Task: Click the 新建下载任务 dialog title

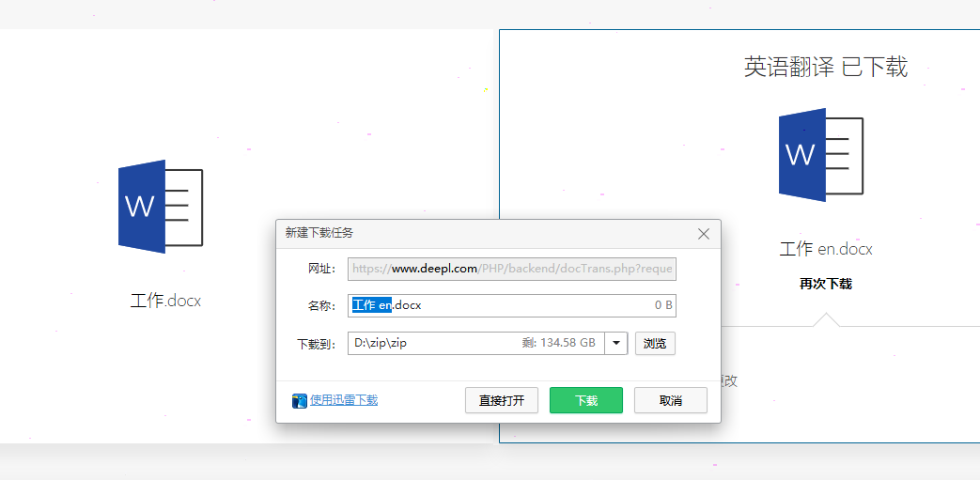Action: 319,233
